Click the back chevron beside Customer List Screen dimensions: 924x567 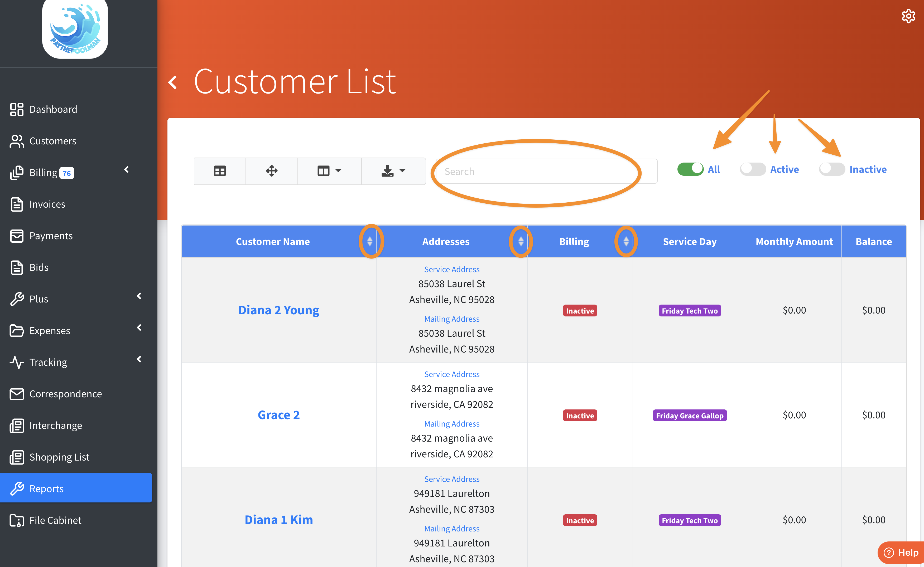pyautogui.click(x=173, y=82)
